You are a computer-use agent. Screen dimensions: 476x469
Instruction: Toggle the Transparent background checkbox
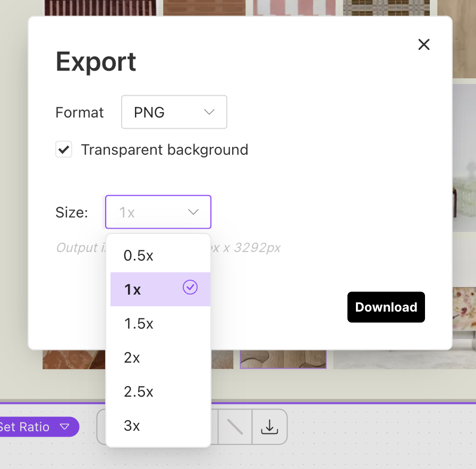point(64,149)
